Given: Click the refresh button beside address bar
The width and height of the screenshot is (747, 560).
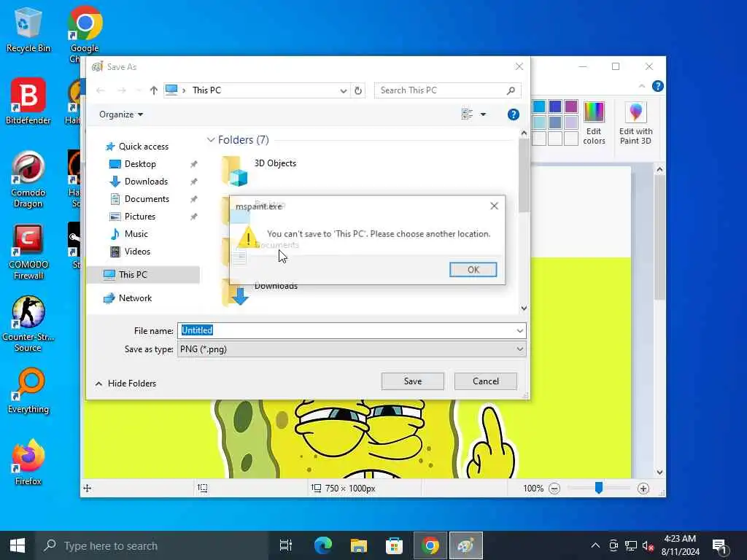Looking at the screenshot, I should point(358,90).
